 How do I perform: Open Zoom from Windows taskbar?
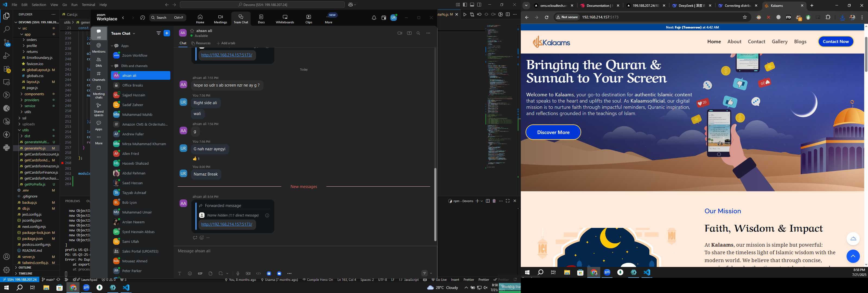(x=86, y=288)
